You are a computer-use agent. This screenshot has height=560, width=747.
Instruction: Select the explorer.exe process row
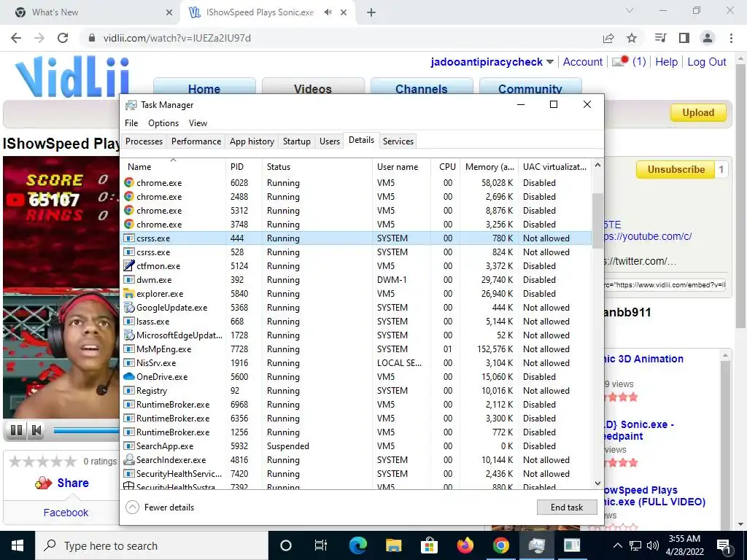(x=356, y=294)
